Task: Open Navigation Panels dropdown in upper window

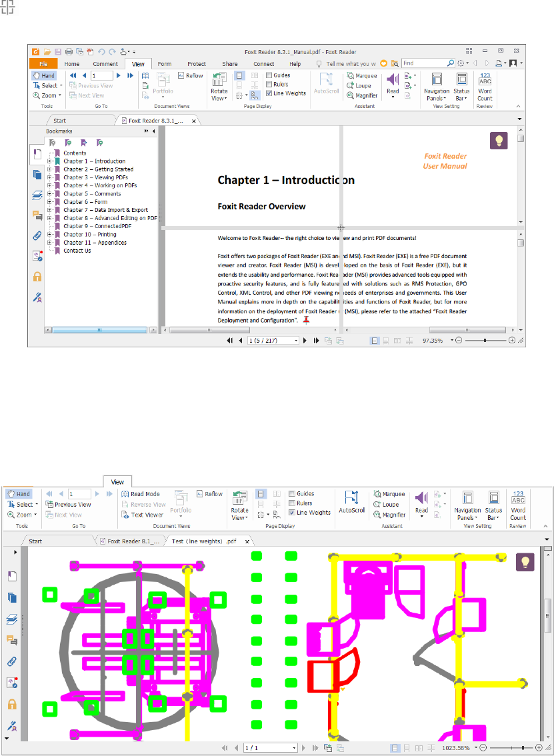Action: (x=437, y=87)
